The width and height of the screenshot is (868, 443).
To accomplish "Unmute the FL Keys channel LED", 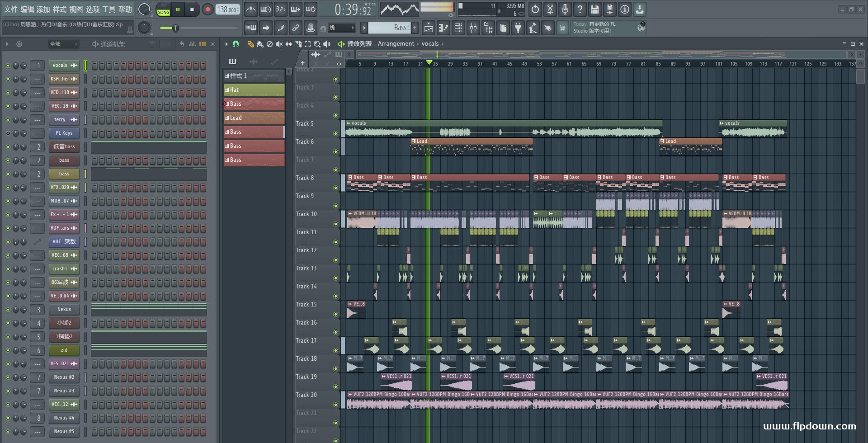I will 8,133.
